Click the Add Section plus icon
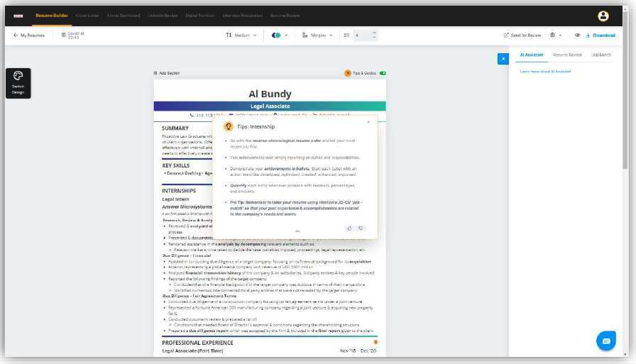This screenshot has height=364, width=636. 155,73
